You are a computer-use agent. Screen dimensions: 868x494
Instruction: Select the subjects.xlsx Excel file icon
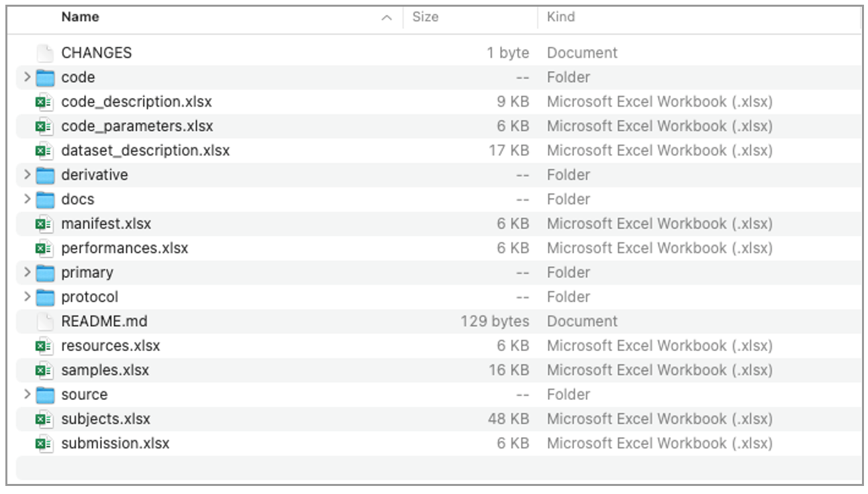coord(44,419)
